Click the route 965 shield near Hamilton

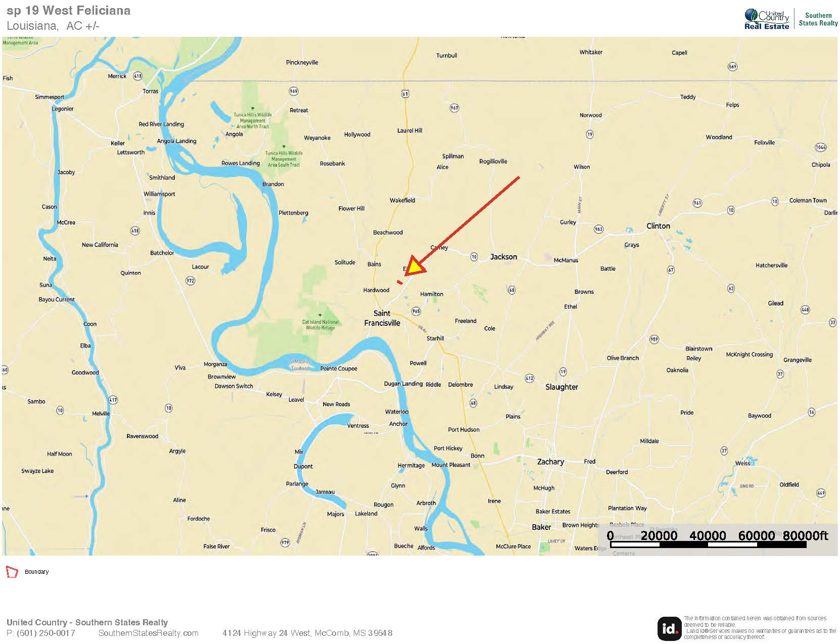[416, 311]
